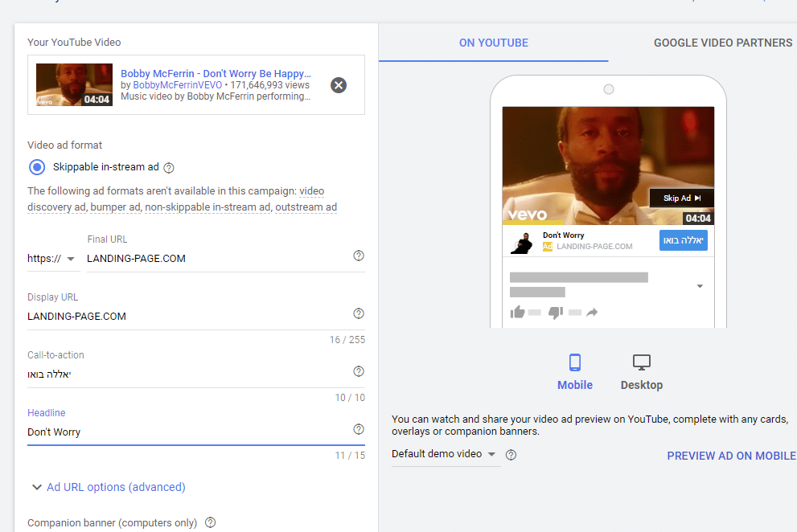Switch to the ON YOUTUBE tab
Viewport: 797px width, 532px height.
(x=494, y=43)
